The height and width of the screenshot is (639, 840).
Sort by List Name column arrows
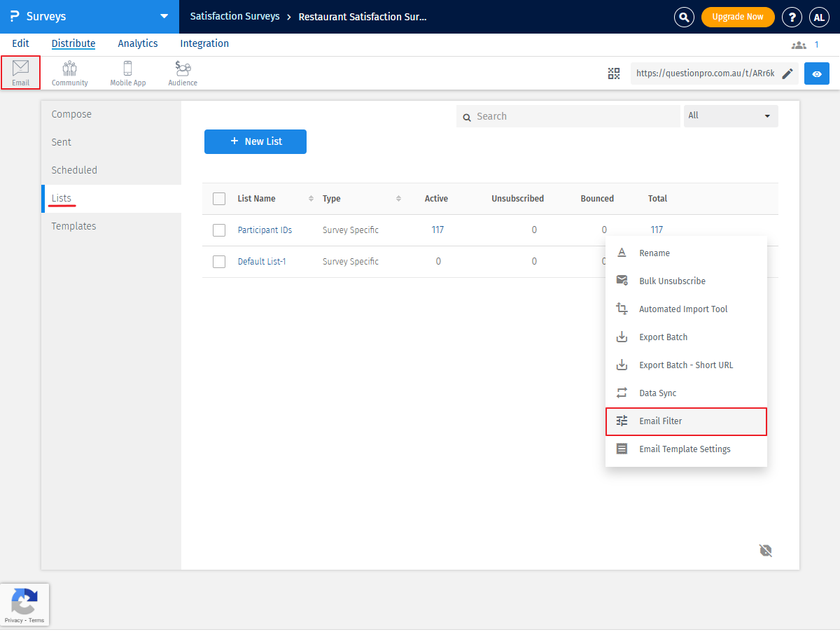pos(311,199)
